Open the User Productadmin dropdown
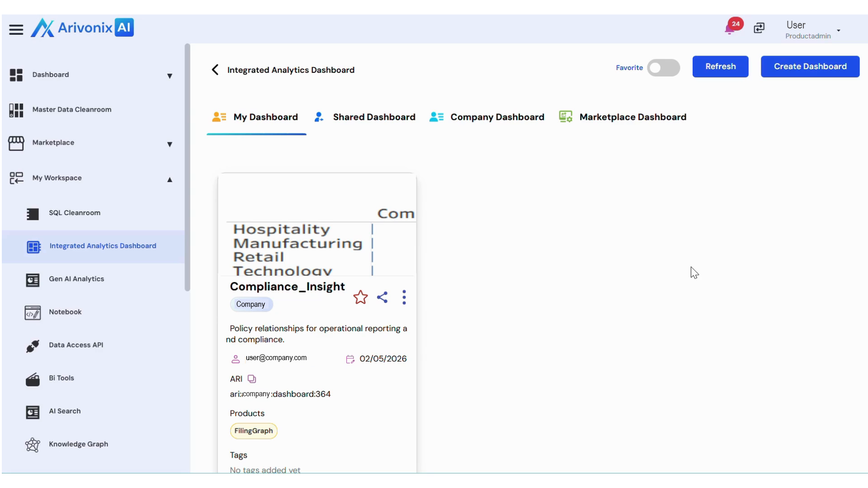Viewport: 868px width, 488px height. [x=838, y=31]
